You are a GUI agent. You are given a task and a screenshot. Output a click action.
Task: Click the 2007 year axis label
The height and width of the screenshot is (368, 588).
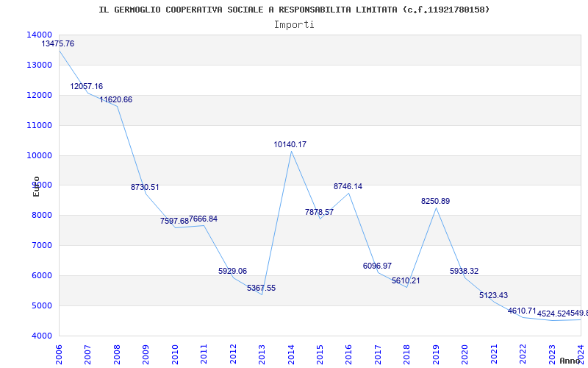[x=87, y=353]
